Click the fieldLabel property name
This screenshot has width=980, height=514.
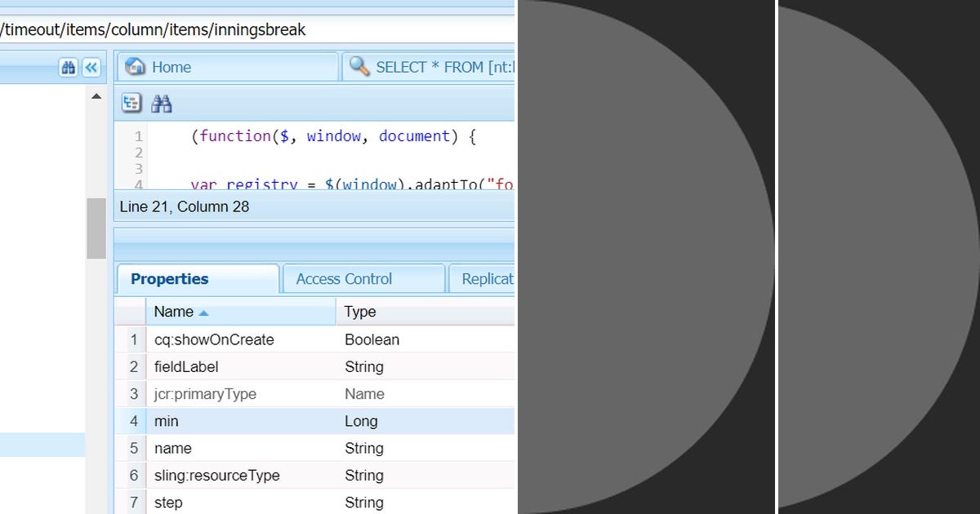[x=187, y=366]
